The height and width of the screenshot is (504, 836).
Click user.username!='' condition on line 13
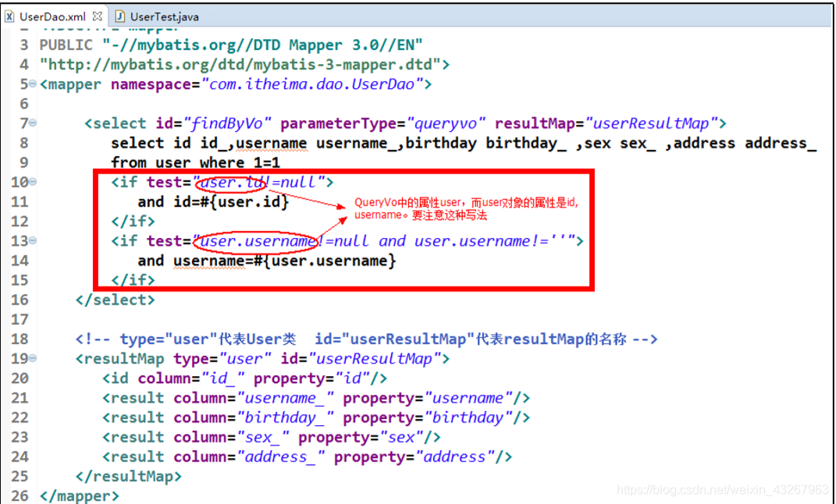(489, 241)
